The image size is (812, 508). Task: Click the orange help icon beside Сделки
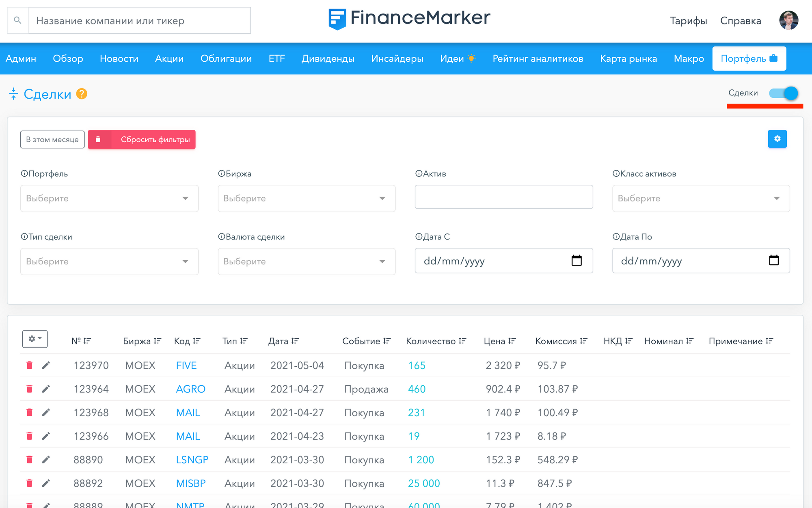pyautogui.click(x=82, y=94)
